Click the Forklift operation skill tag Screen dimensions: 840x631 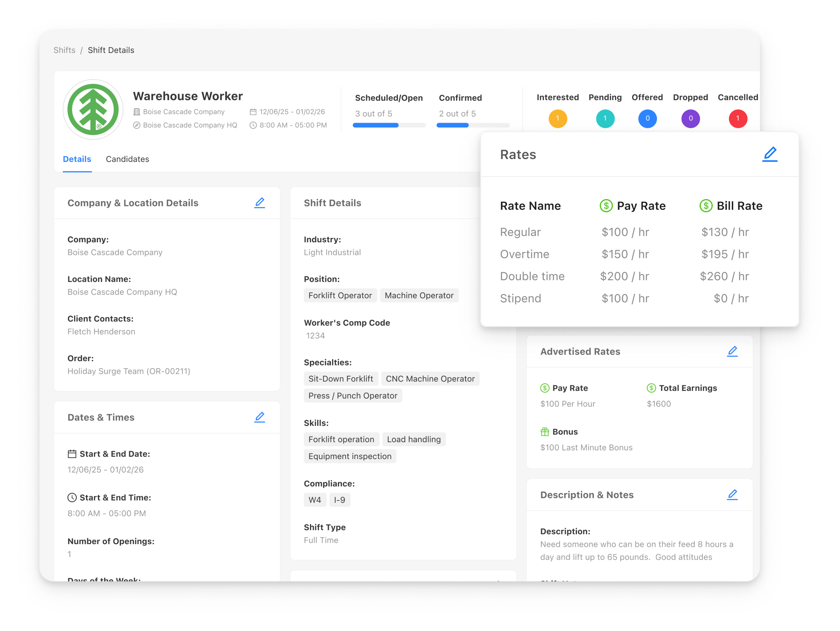click(341, 439)
